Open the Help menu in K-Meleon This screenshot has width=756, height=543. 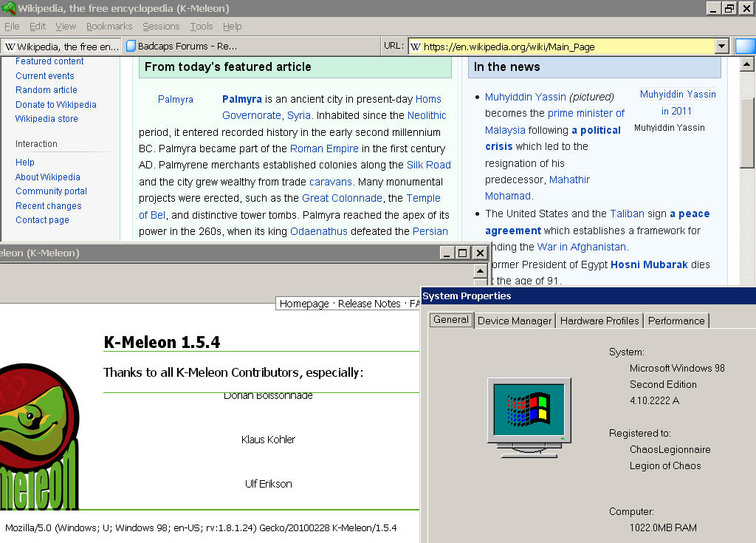[233, 26]
